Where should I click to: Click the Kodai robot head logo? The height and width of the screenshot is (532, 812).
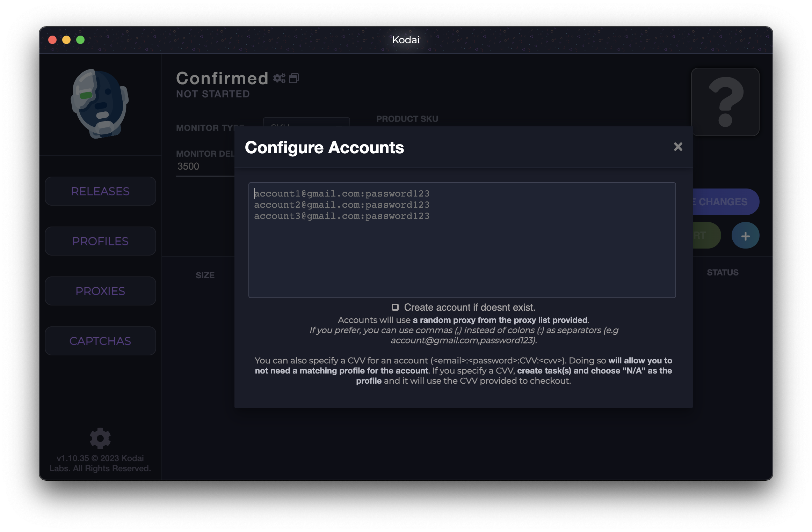[x=100, y=103]
